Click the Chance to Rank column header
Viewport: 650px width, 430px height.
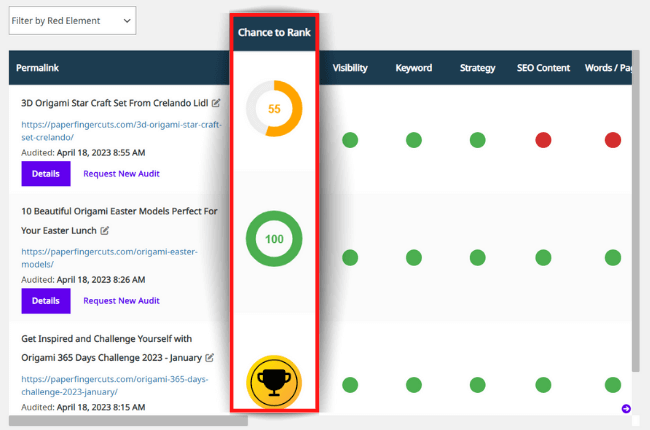[274, 33]
